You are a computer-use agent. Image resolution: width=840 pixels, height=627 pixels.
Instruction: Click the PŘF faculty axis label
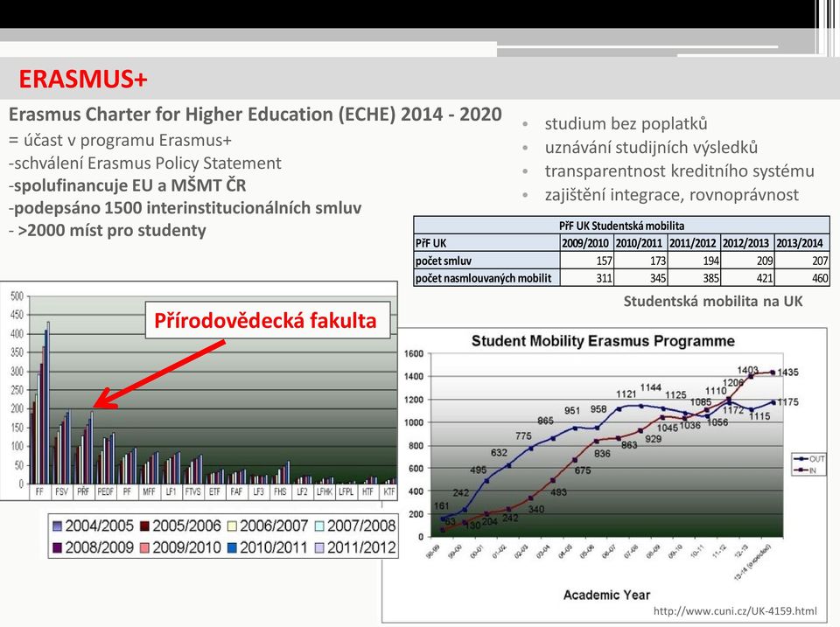pos(83,491)
